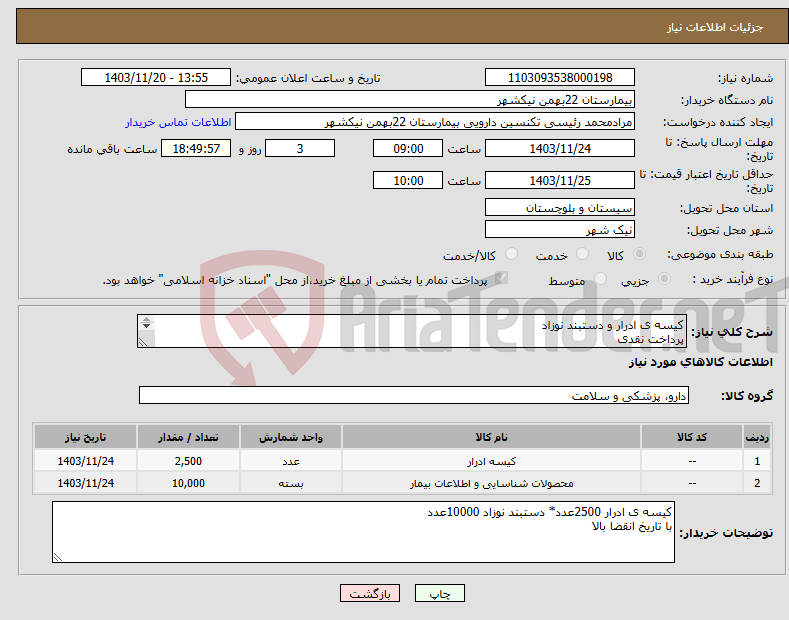
Task: Click the unit cell عدد
Action: [x=291, y=461]
